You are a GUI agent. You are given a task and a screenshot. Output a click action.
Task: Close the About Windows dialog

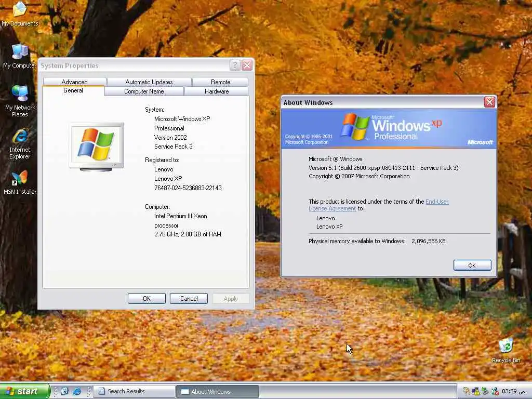click(489, 102)
